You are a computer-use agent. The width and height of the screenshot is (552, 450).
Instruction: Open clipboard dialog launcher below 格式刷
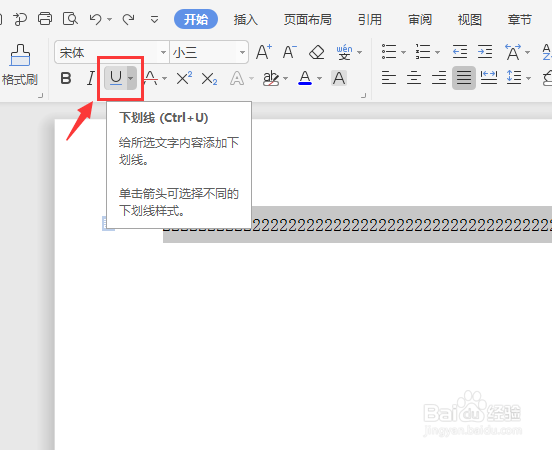click(40, 95)
